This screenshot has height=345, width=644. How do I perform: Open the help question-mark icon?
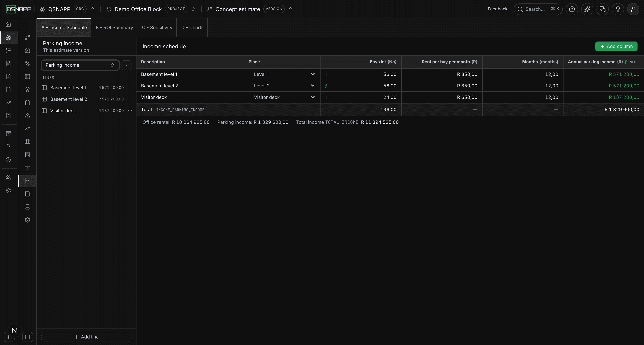click(572, 9)
